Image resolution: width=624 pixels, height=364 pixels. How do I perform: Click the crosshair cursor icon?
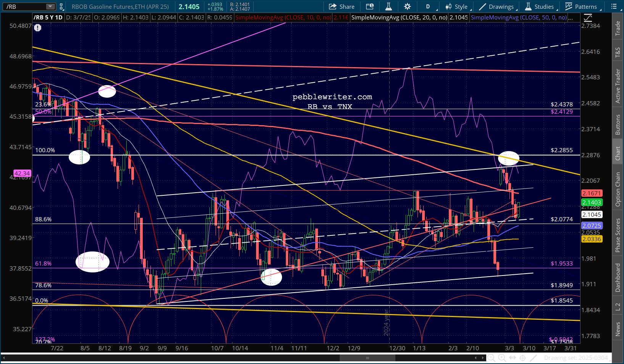[x=523, y=358]
